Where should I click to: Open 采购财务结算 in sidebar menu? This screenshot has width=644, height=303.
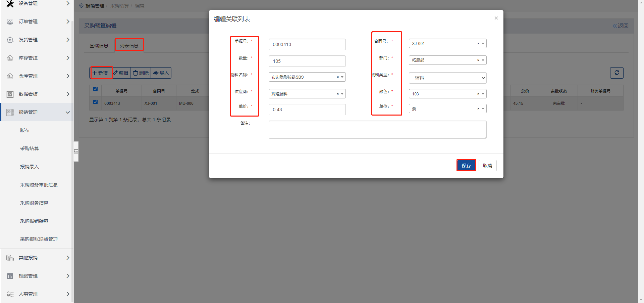point(34,203)
